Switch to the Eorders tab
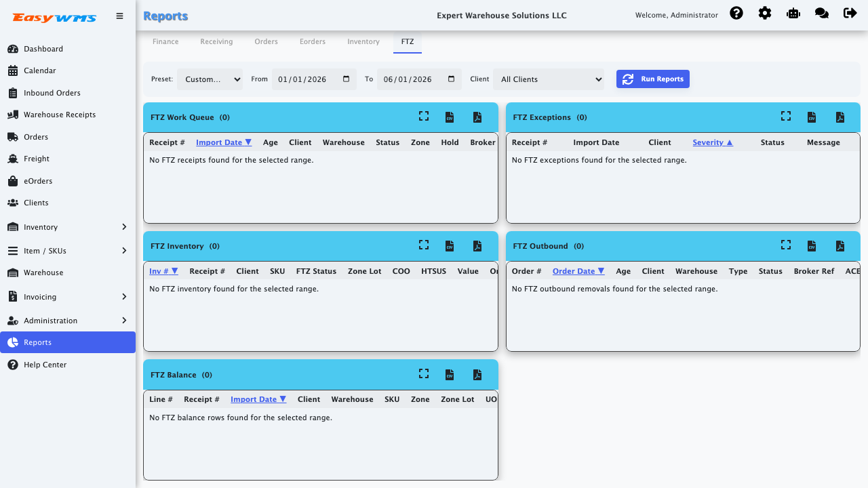This screenshot has width=868, height=488. coord(313,42)
